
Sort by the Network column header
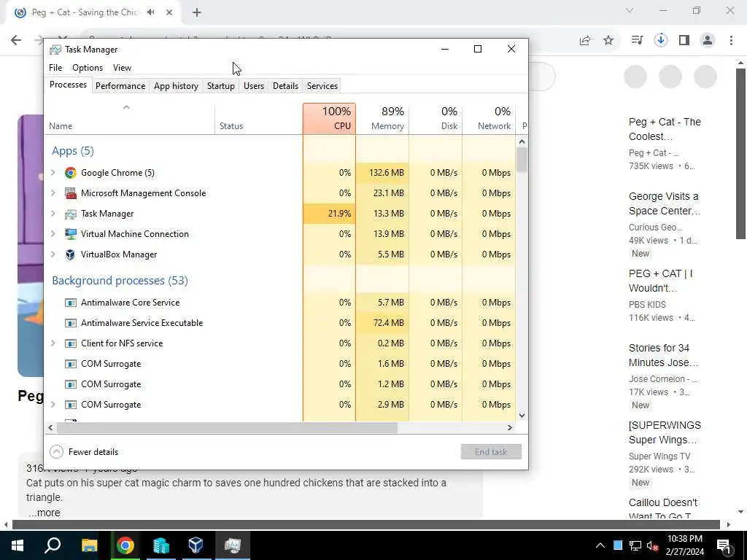(489, 119)
